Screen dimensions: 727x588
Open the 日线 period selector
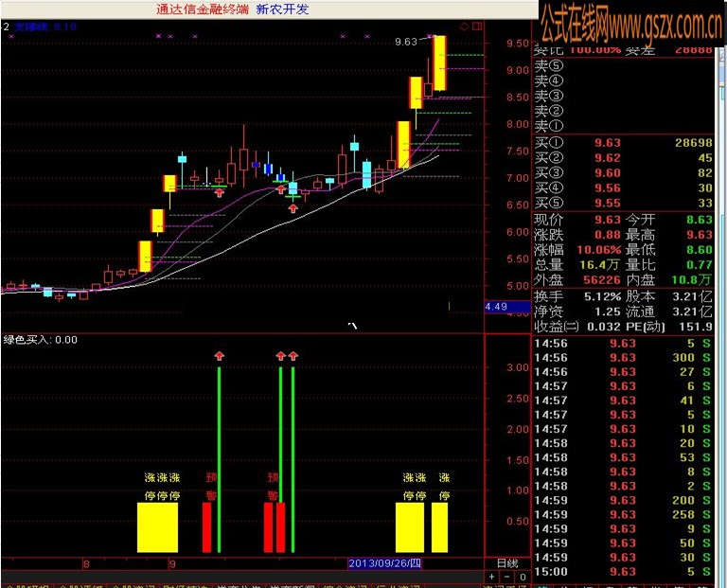click(507, 563)
